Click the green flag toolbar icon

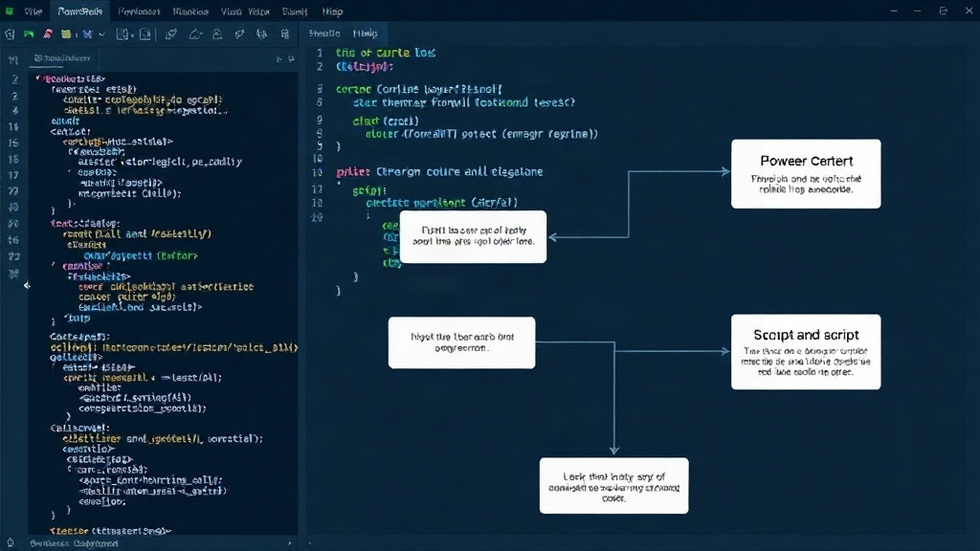pyautogui.click(x=29, y=34)
